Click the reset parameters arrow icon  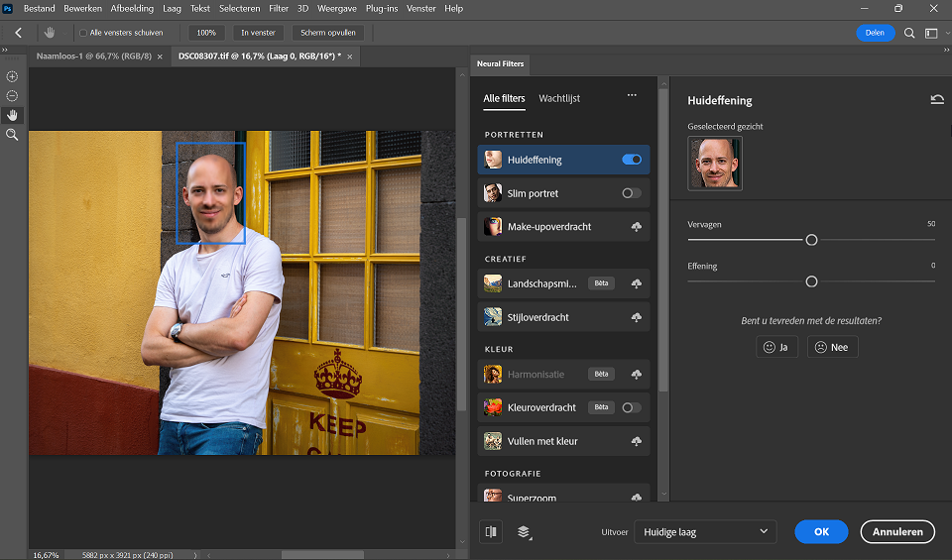tap(937, 100)
